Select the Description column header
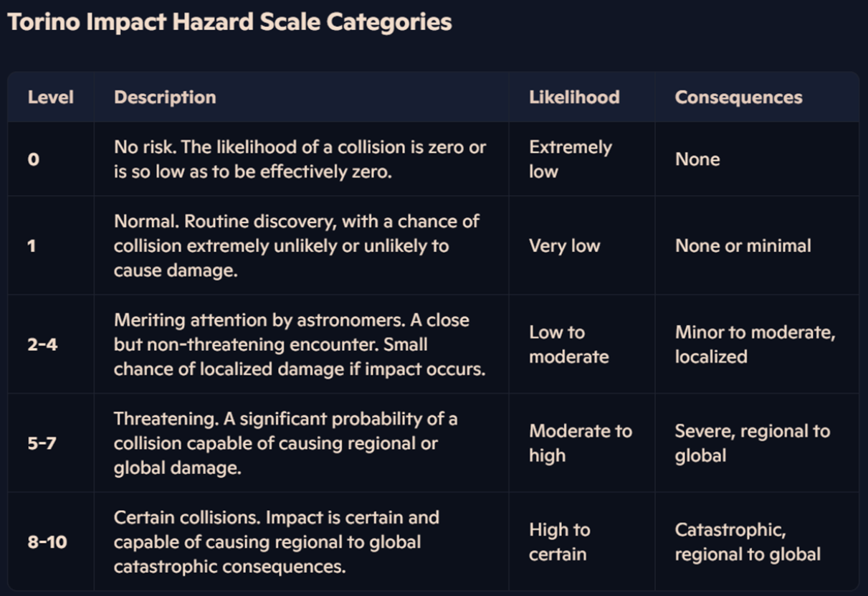Image resolution: width=868 pixels, height=596 pixels. click(165, 98)
